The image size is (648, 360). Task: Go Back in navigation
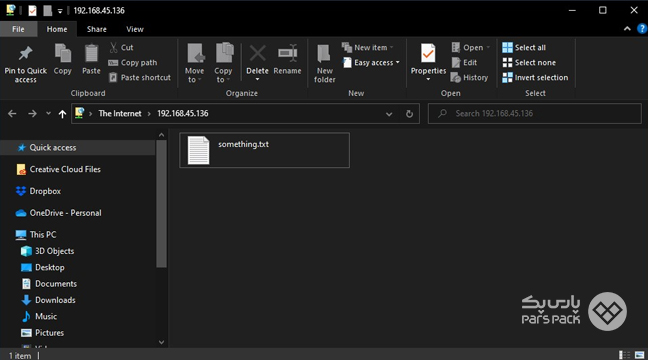click(x=12, y=113)
